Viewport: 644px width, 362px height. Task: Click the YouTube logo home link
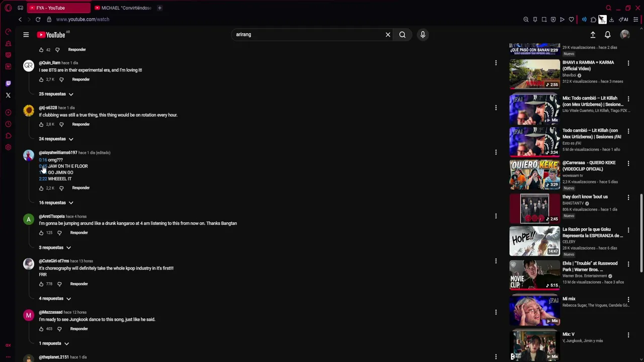[52, 35]
